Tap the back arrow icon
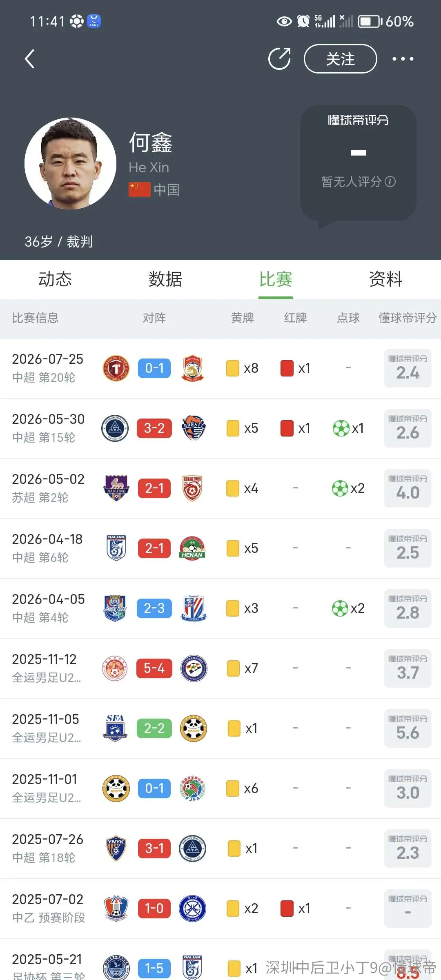Image resolution: width=441 pixels, height=980 pixels. pyautogui.click(x=29, y=59)
